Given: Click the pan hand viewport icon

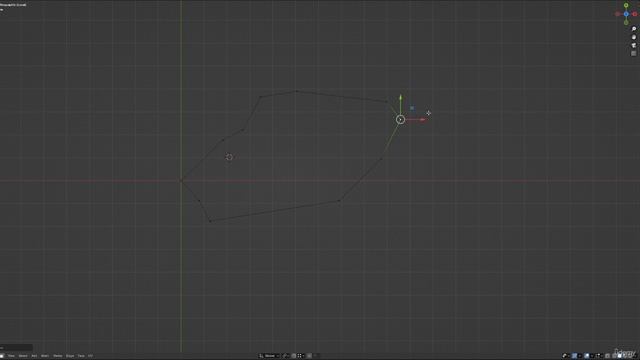Looking at the screenshot, I should [x=634, y=37].
